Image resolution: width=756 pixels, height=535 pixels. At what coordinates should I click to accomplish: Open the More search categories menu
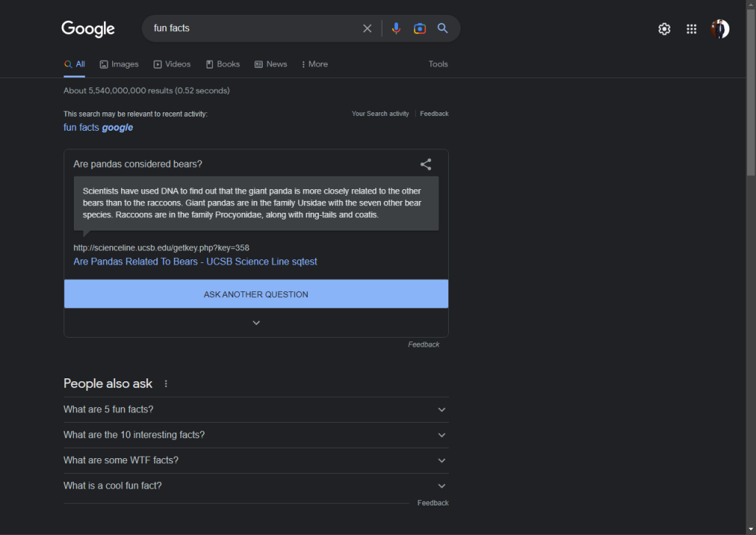pyautogui.click(x=315, y=64)
